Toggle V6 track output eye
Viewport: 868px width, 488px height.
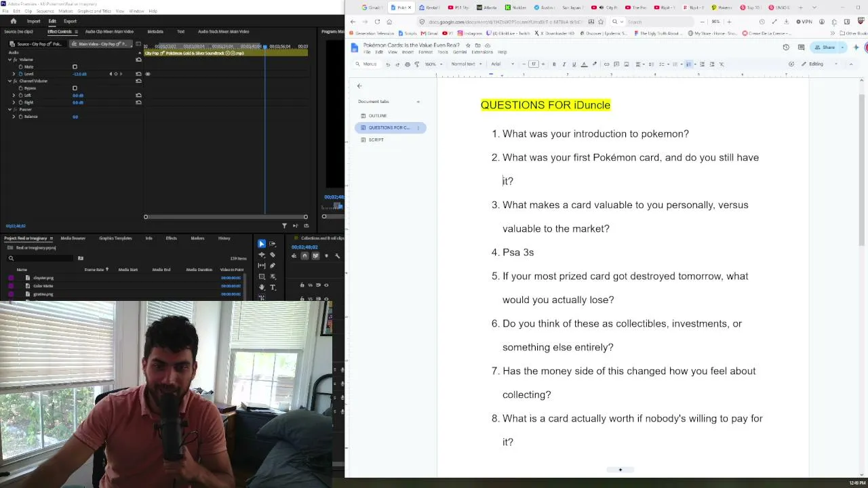point(326,285)
